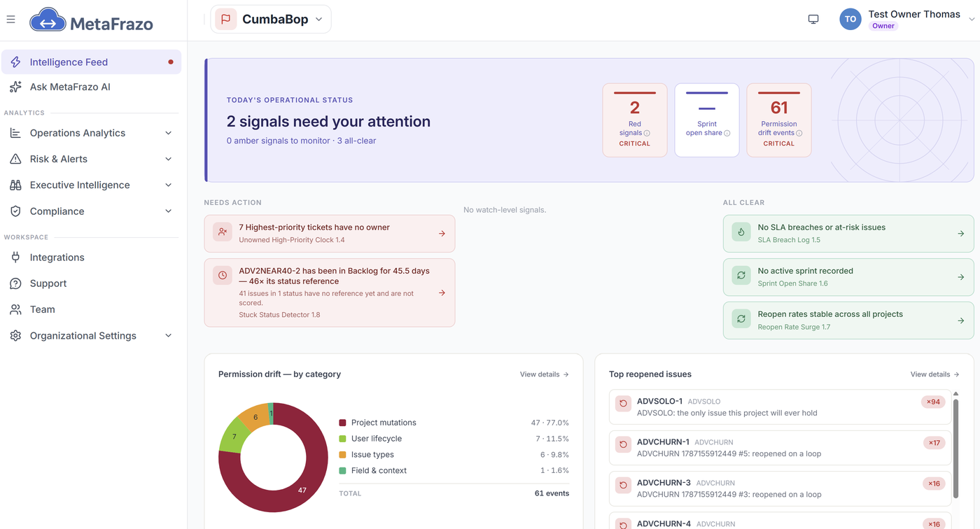The height and width of the screenshot is (529, 980).
Task: Toggle the hamburger sidebar menu icon
Action: click(10, 20)
